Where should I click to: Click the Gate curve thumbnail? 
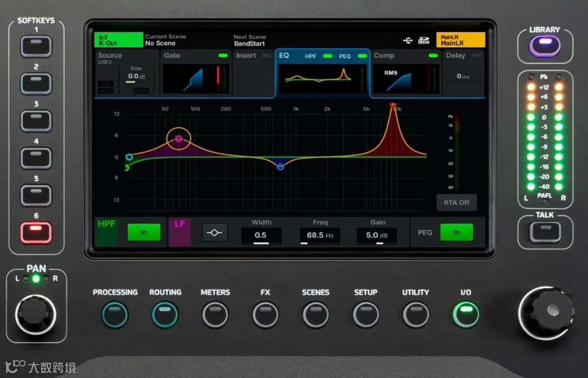tap(195, 79)
